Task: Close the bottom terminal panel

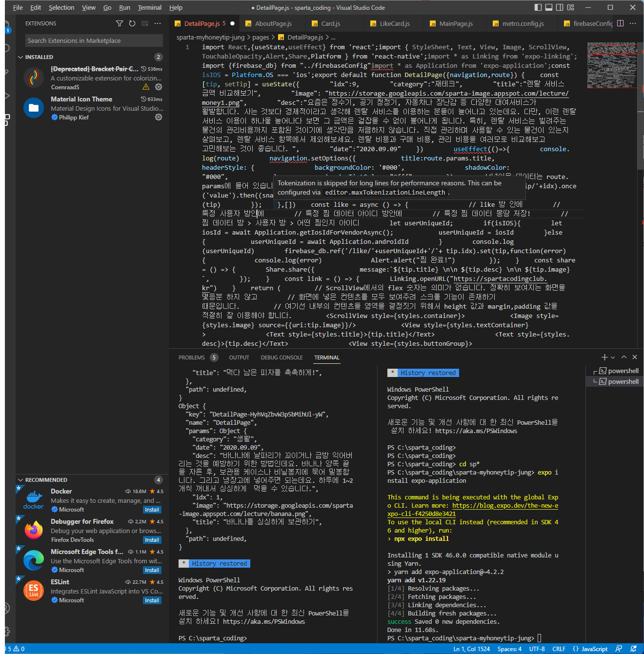Action: click(x=635, y=357)
